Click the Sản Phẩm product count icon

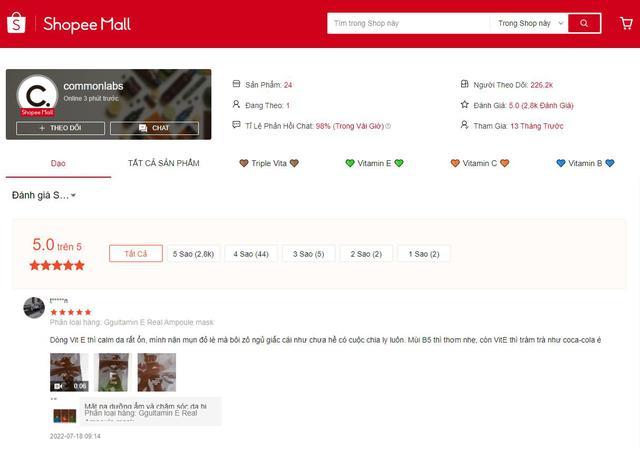click(236, 84)
